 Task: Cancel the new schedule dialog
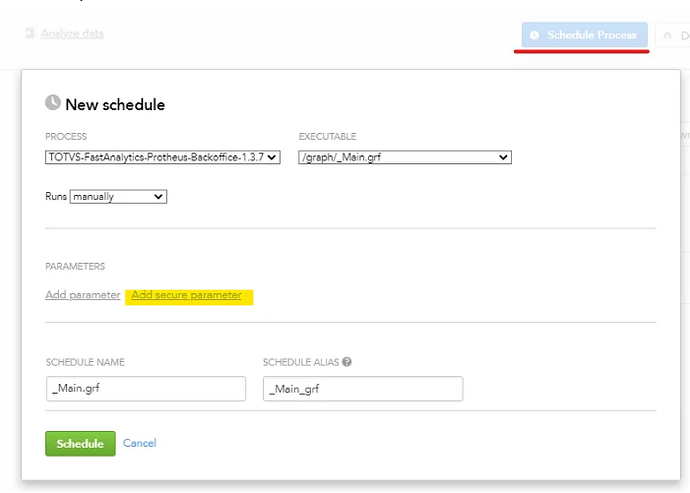[x=139, y=443]
